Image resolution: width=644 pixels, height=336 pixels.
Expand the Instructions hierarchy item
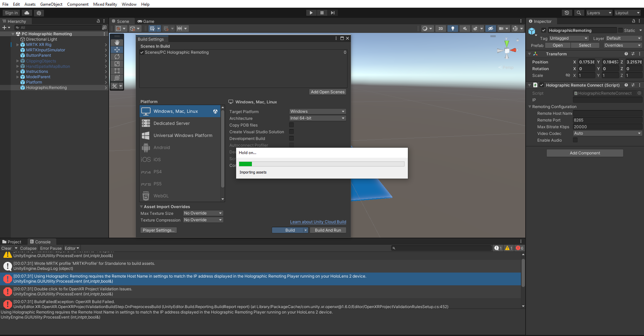(x=17, y=71)
